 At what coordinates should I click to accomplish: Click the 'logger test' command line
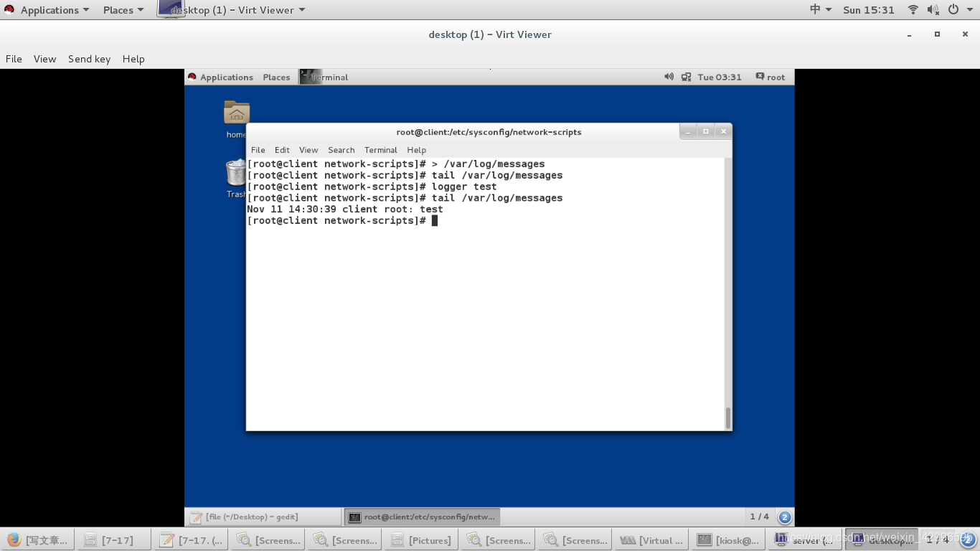[372, 187]
